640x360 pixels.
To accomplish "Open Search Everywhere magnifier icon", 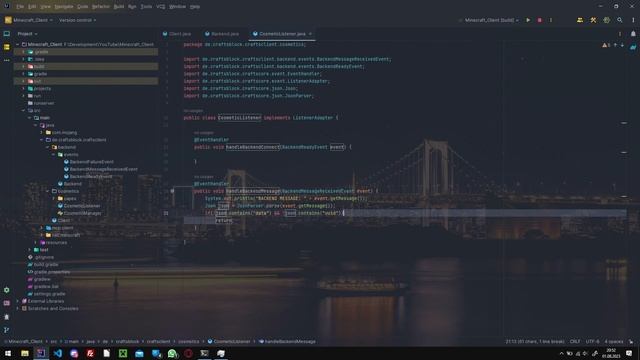I will 620,20.
